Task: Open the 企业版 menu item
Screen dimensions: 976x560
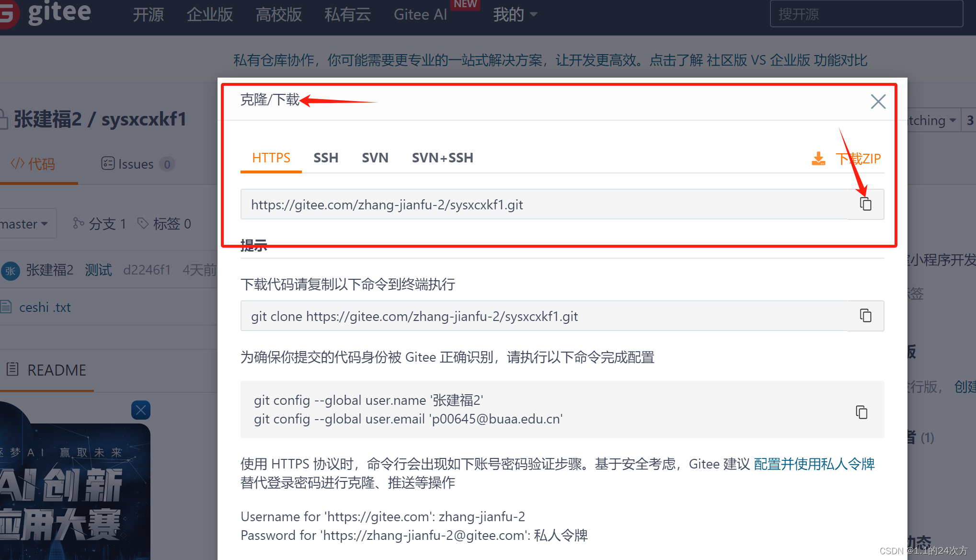Action: point(209,14)
